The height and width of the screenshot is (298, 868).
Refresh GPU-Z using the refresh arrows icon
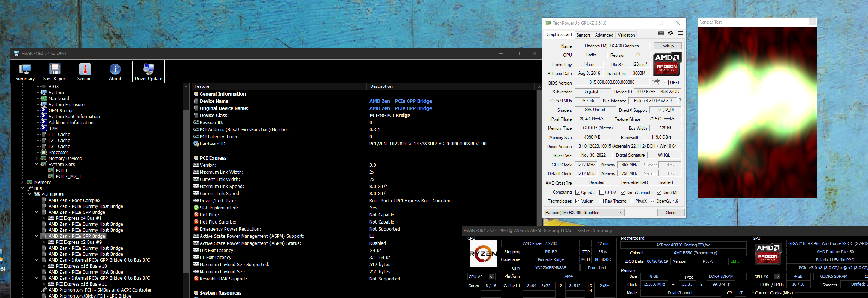click(x=670, y=33)
